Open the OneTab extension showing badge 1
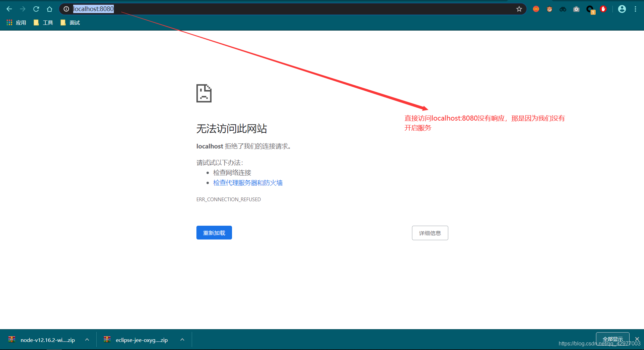This screenshot has width=644, height=350. (590, 9)
